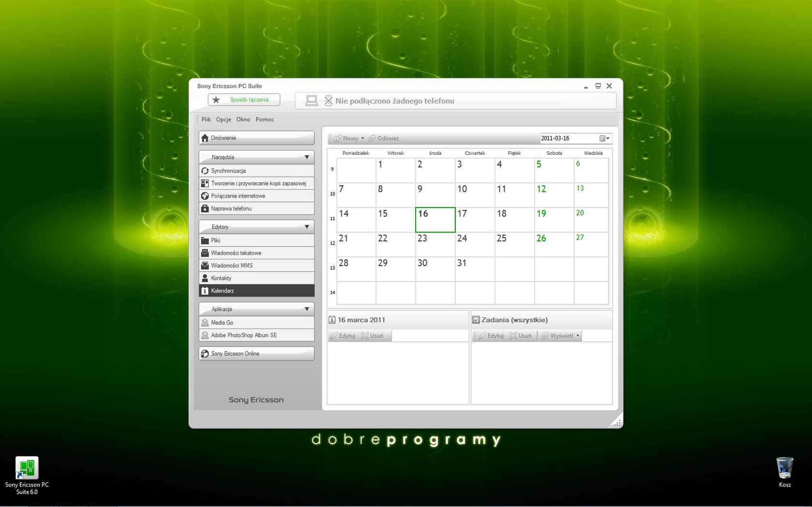Viewport: 812px width, 507px height.
Task: Open Sony Ericsson Online
Action: click(x=256, y=354)
